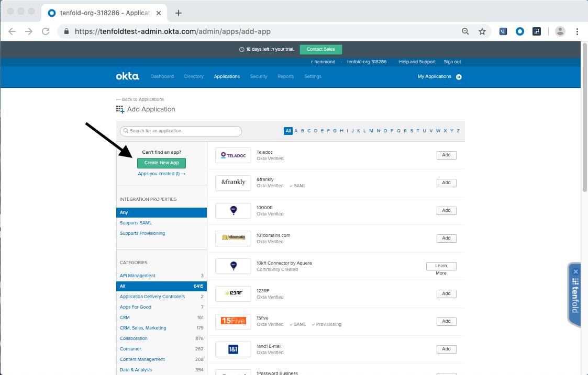
Task: Click the 1and1 E-mail application logo
Action: point(232,349)
